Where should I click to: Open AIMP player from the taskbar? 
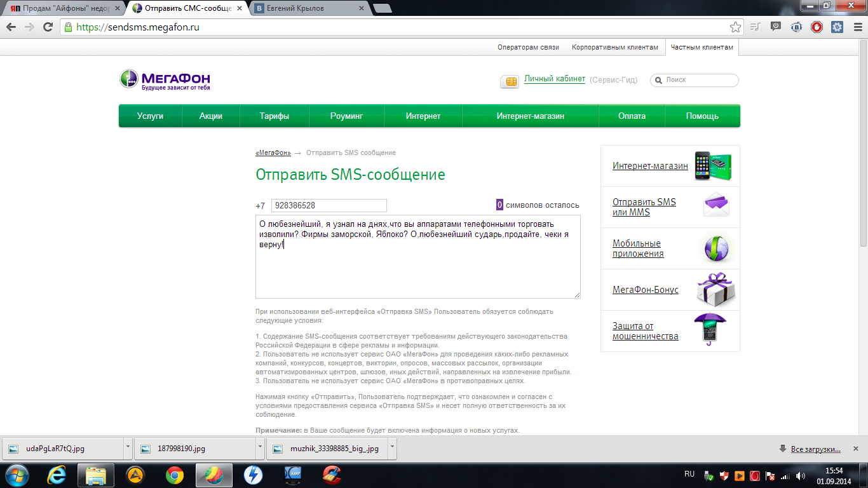pos(135,475)
